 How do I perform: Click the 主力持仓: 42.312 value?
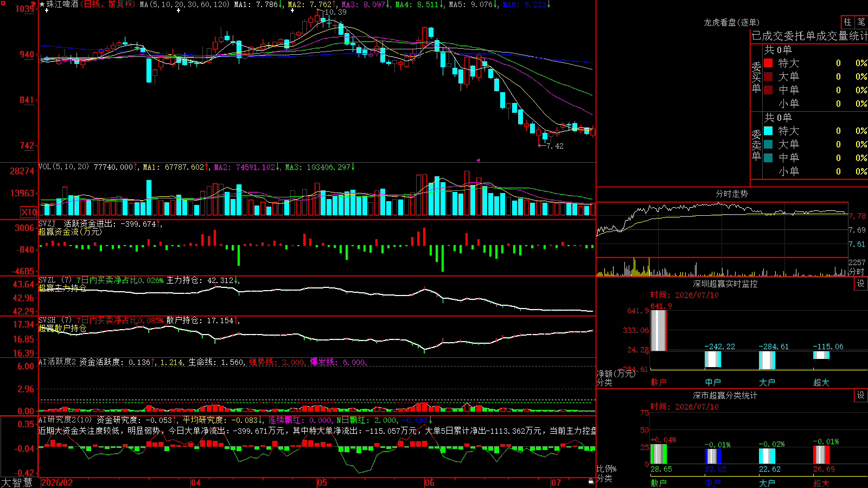[x=202, y=280]
